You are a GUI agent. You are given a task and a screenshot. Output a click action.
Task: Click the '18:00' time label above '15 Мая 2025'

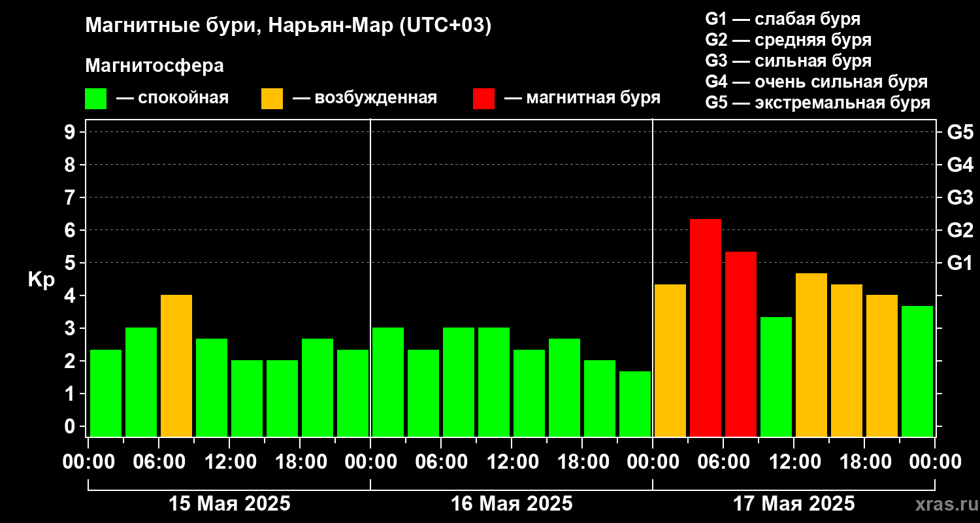[300, 462]
